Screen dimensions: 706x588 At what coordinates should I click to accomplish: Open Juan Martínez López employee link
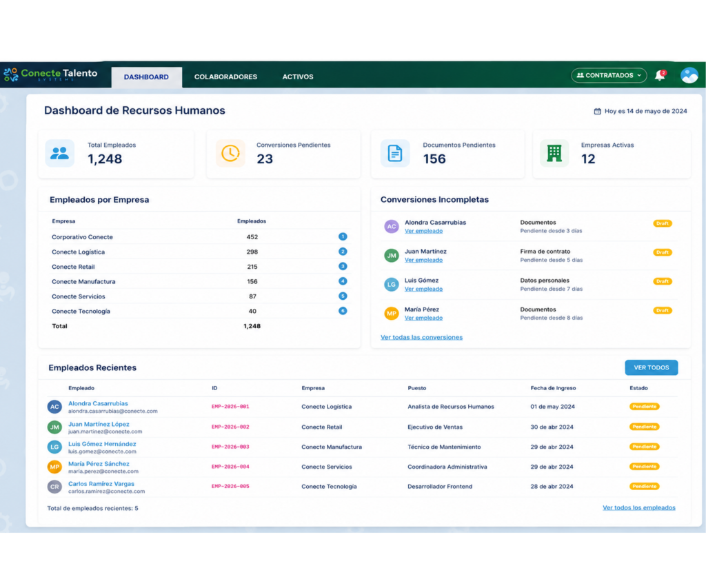point(99,424)
